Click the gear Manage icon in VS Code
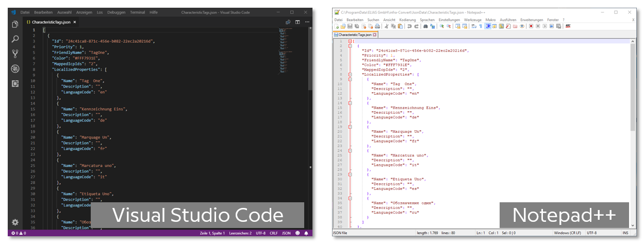Viewport: 644px width, 245px height. 15,222
